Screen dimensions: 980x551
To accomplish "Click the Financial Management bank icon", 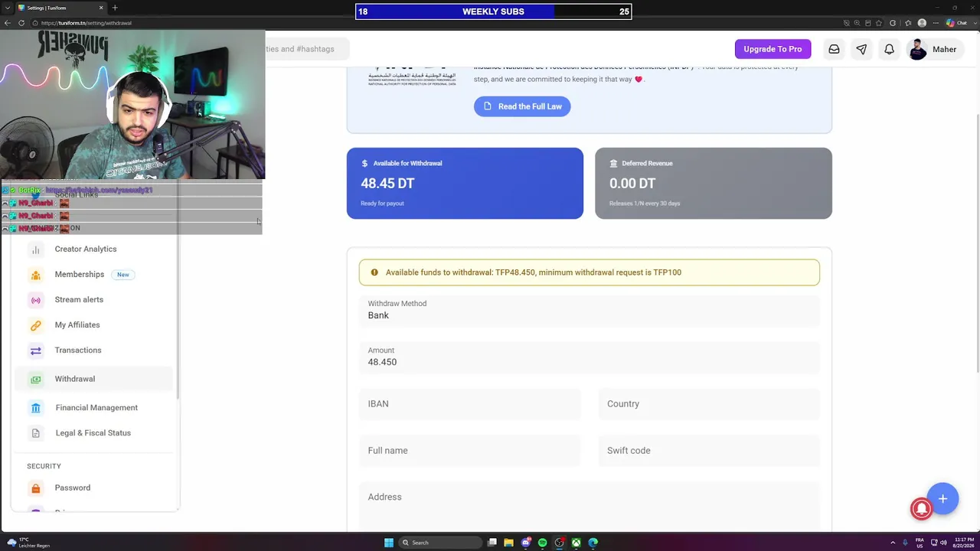I will point(35,408).
